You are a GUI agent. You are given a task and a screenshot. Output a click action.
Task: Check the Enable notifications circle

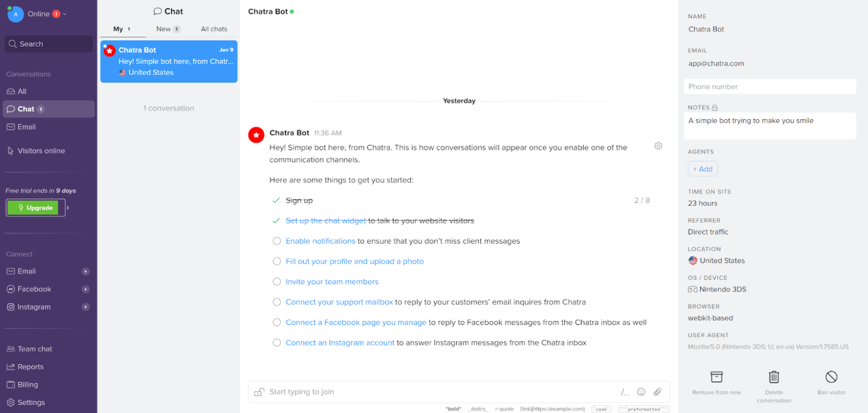click(x=277, y=241)
